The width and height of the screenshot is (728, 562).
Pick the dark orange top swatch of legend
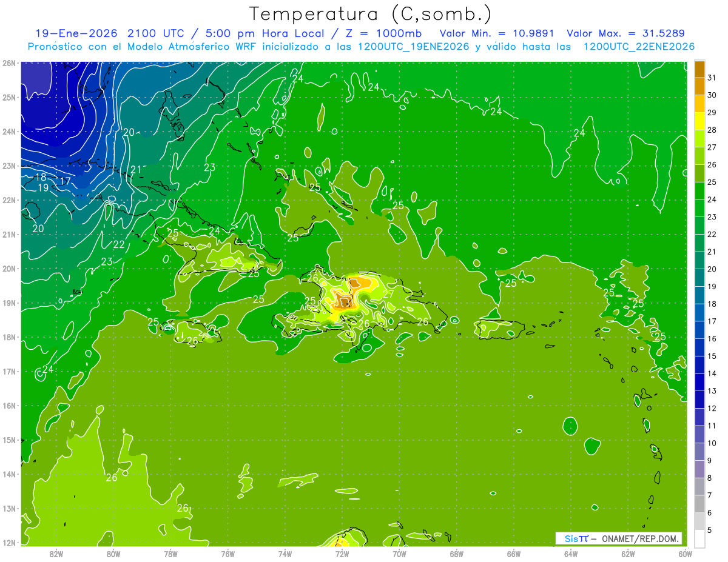[699, 69]
